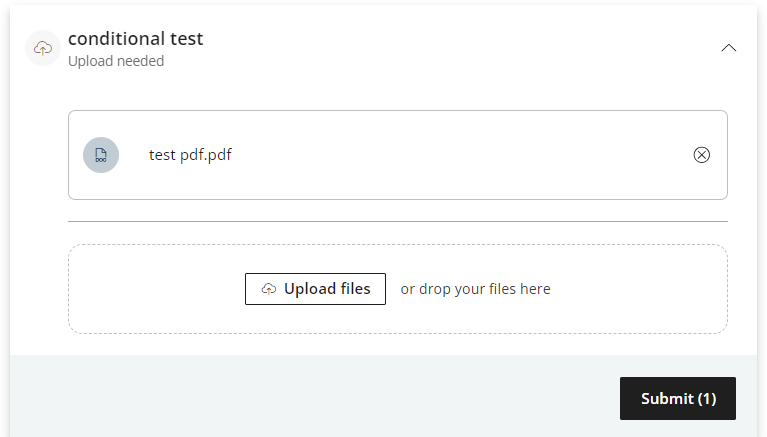Click the cloud icon inside Upload files button

tap(269, 289)
